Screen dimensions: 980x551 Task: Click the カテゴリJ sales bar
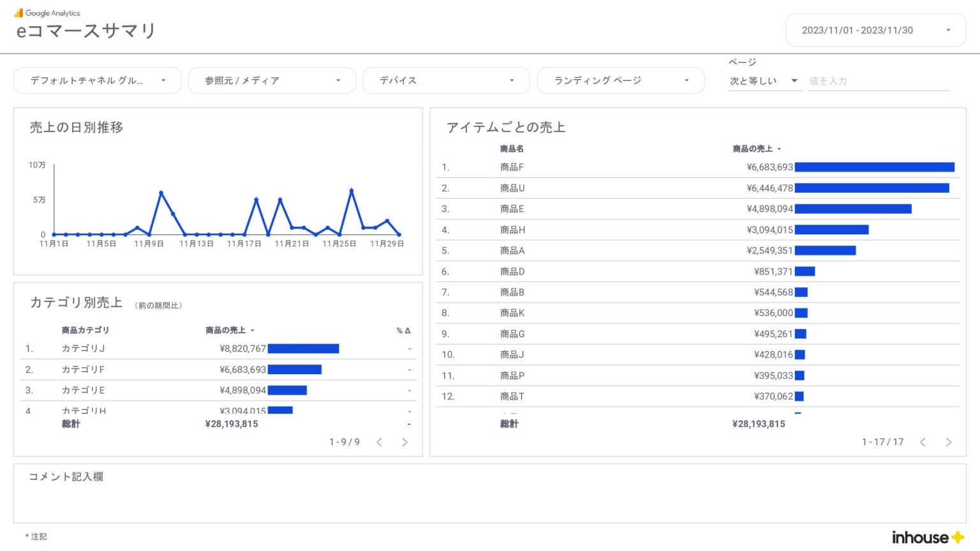click(x=303, y=349)
